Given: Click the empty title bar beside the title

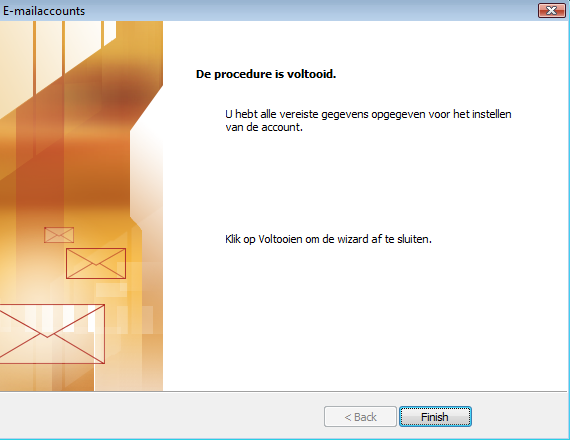Looking at the screenshot, I should click(x=309, y=11).
